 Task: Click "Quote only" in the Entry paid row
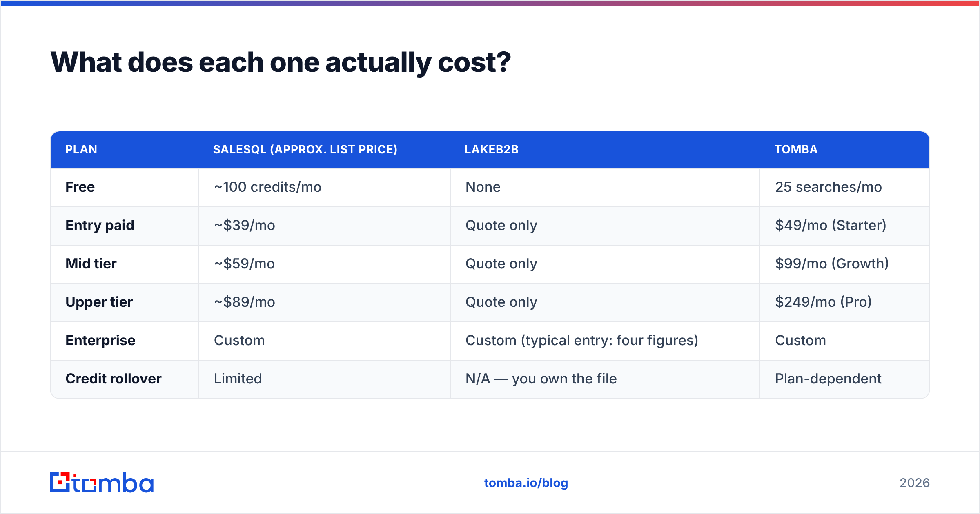(x=501, y=225)
